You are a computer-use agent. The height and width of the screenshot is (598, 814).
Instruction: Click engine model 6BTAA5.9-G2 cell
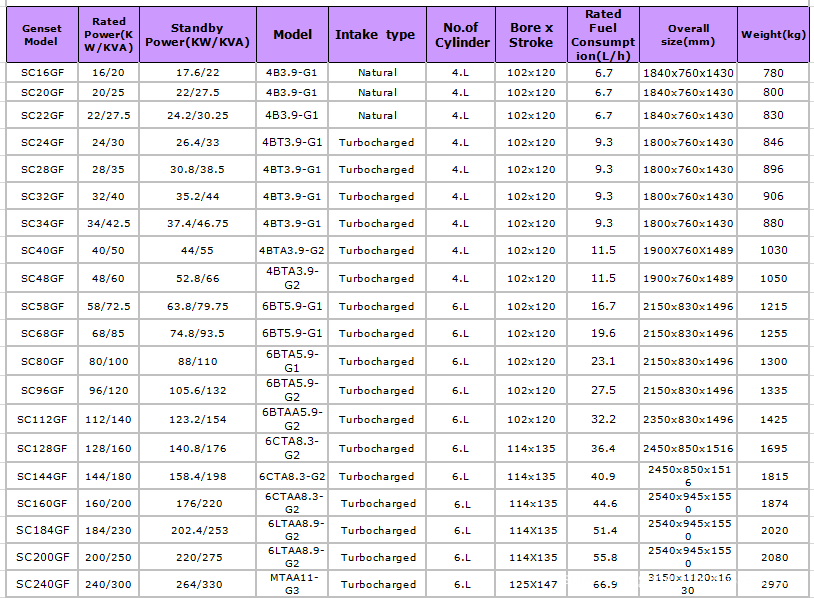click(x=292, y=419)
